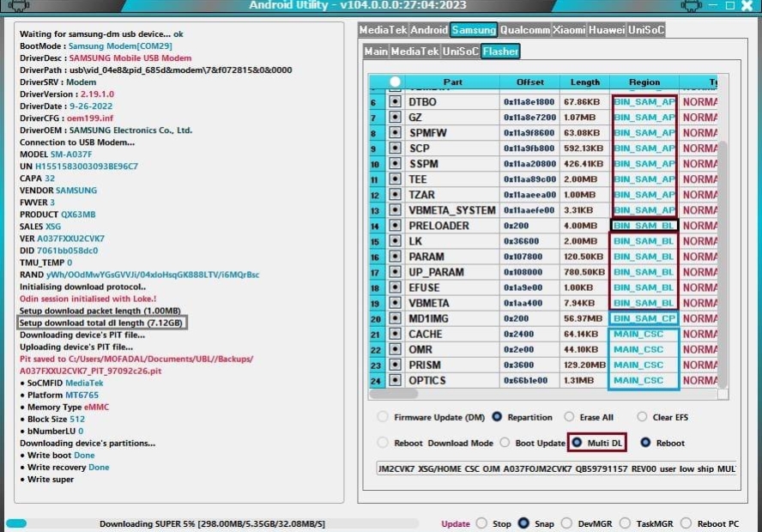
Task: Click the MODEL SM-A037F log line
Action: 56,154
